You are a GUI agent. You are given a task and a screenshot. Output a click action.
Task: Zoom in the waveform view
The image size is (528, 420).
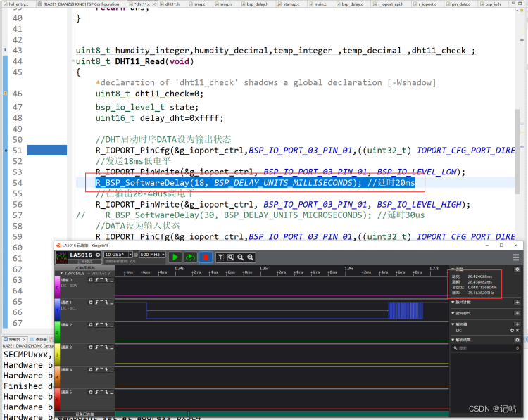250,257
